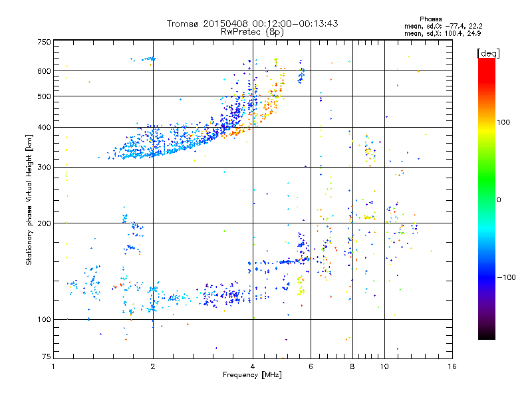Click colorbar tick label '100'

pos(503,122)
